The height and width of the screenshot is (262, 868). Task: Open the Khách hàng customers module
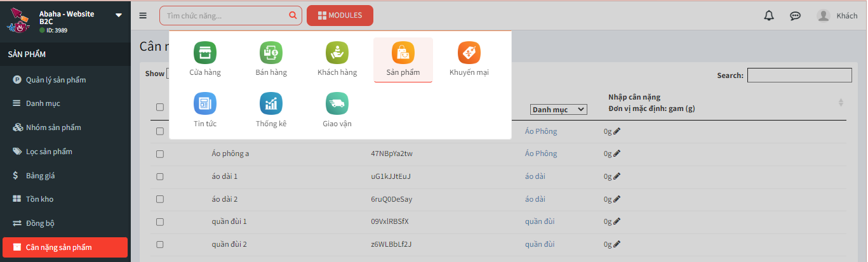tap(337, 60)
